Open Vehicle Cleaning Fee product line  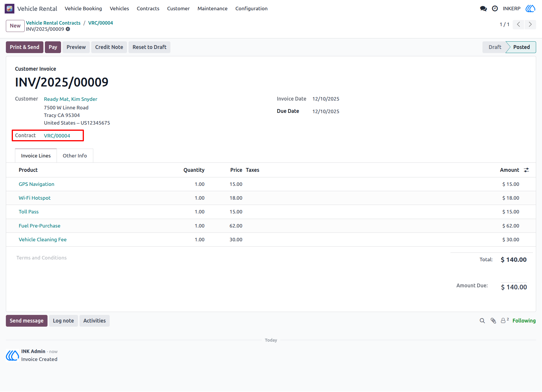[43, 240]
